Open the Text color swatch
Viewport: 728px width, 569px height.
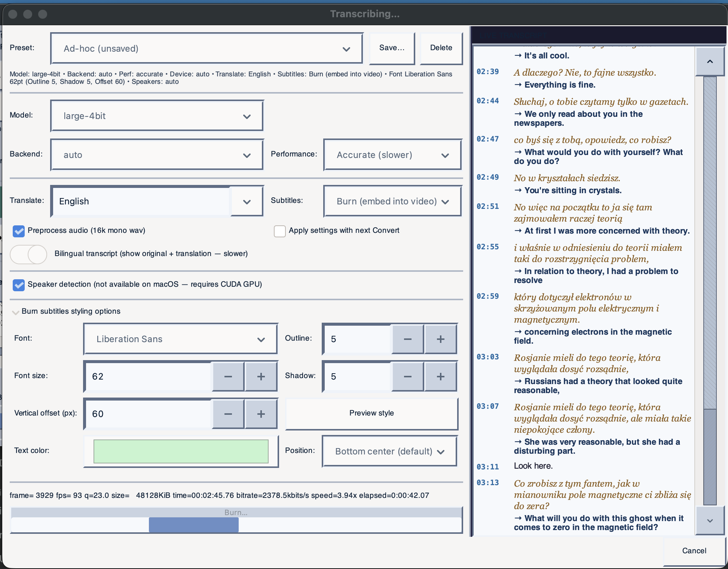181,451
